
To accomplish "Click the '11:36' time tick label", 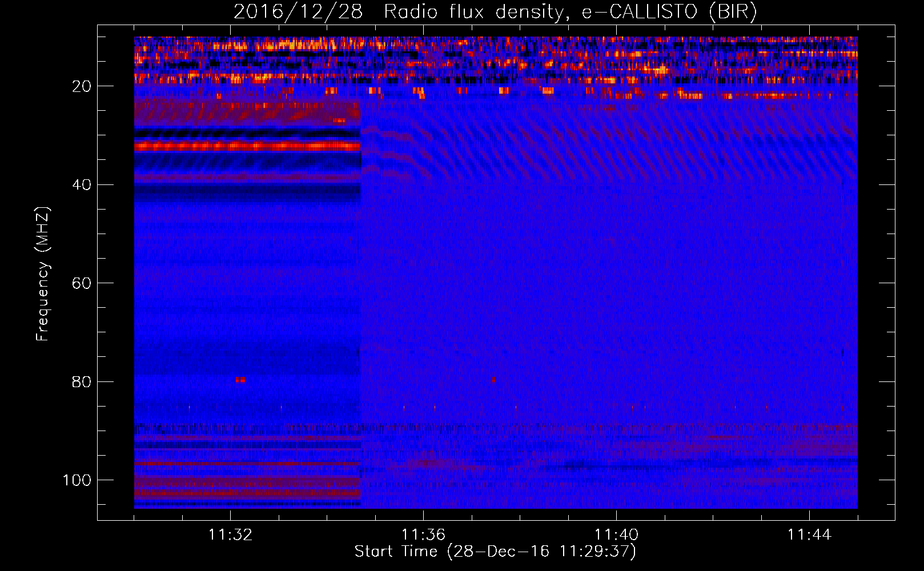I will (x=423, y=535).
